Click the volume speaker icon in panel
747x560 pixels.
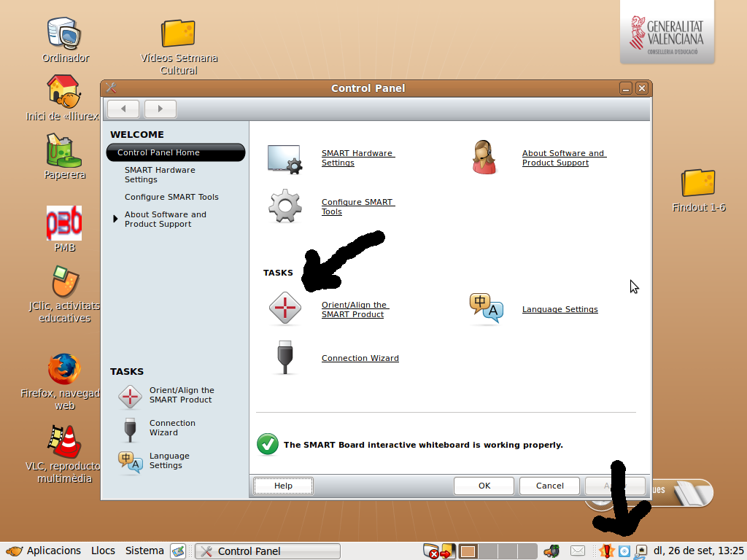tap(551, 551)
